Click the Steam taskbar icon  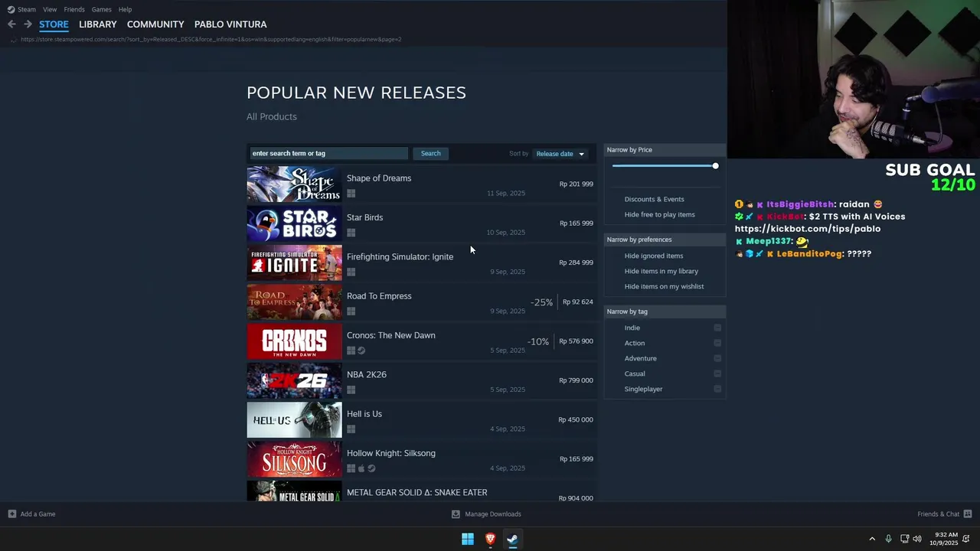coord(512,539)
